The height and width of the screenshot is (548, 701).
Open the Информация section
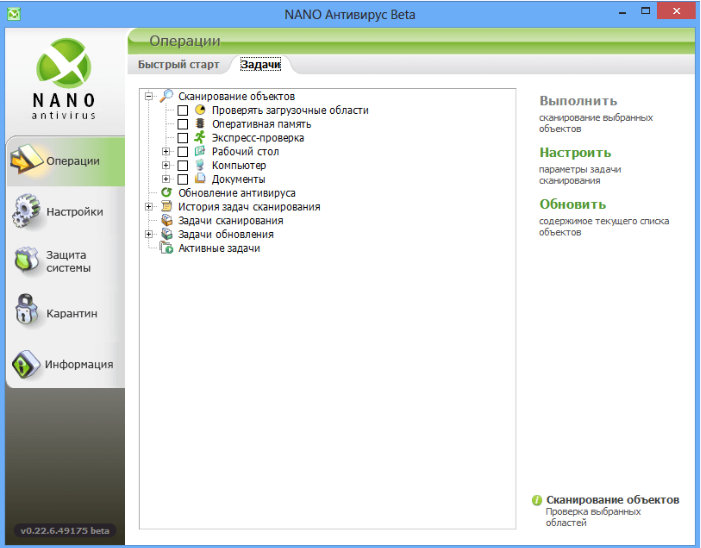tap(65, 364)
